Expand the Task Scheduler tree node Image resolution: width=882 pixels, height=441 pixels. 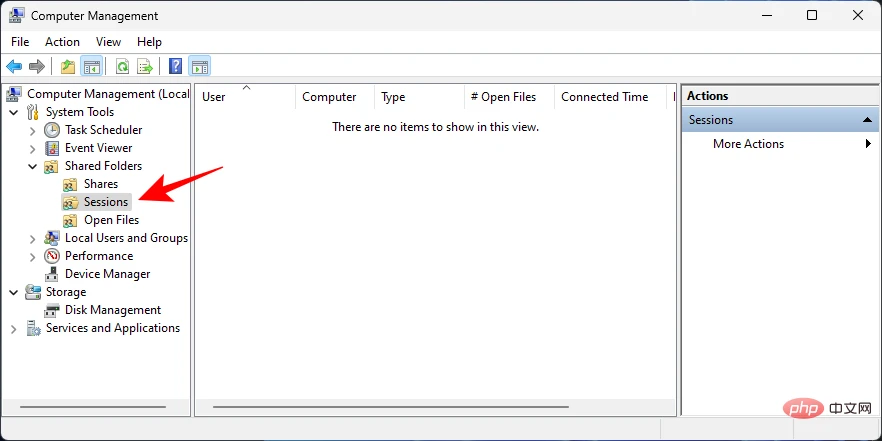click(x=33, y=130)
